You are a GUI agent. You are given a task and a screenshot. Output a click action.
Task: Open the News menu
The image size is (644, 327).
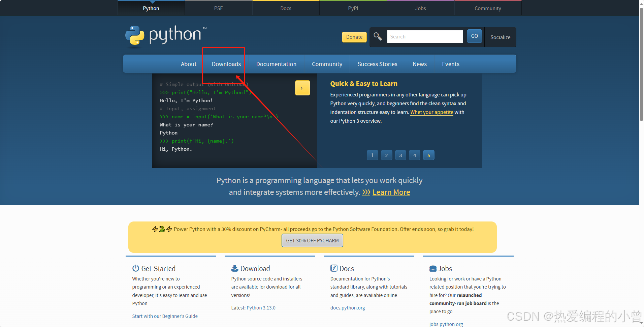tap(420, 64)
